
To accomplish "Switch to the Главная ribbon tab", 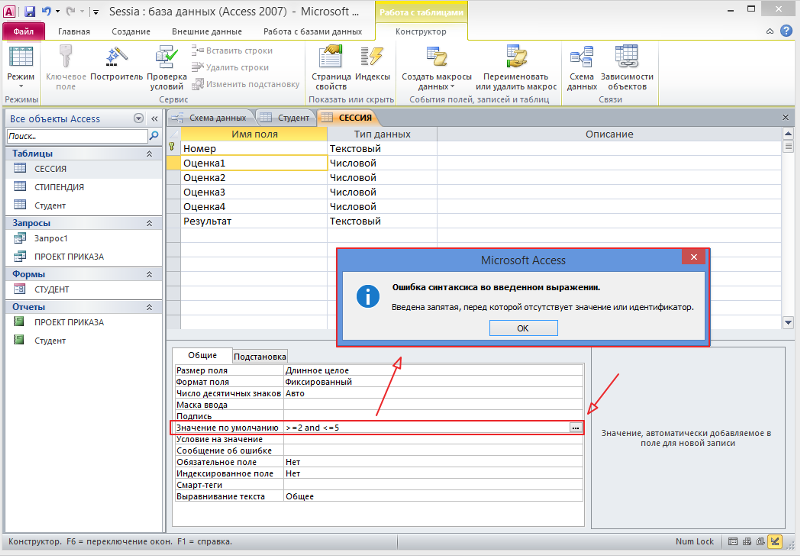I will 74,32.
